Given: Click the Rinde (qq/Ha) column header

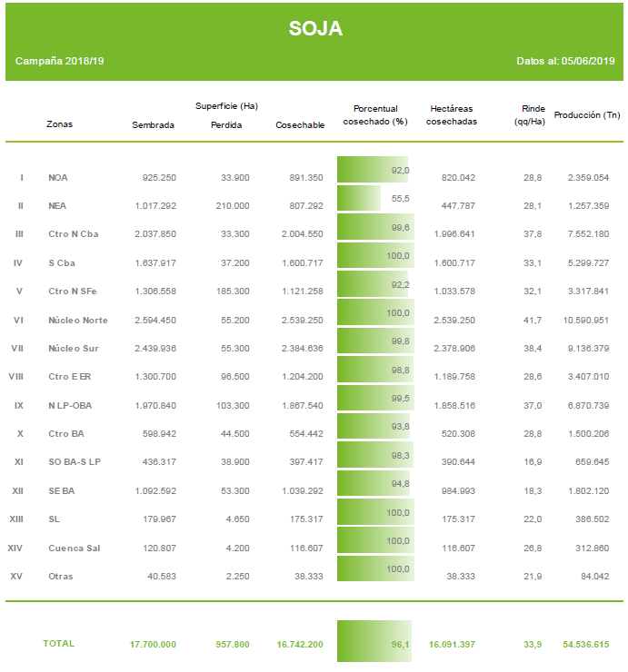Looking at the screenshot, I should pyautogui.click(x=530, y=115).
